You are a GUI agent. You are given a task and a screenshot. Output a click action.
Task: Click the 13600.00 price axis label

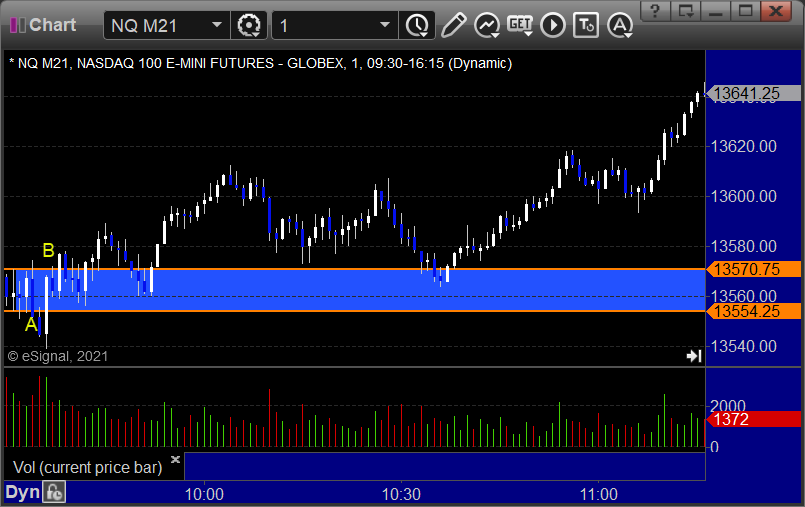(743, 196)
